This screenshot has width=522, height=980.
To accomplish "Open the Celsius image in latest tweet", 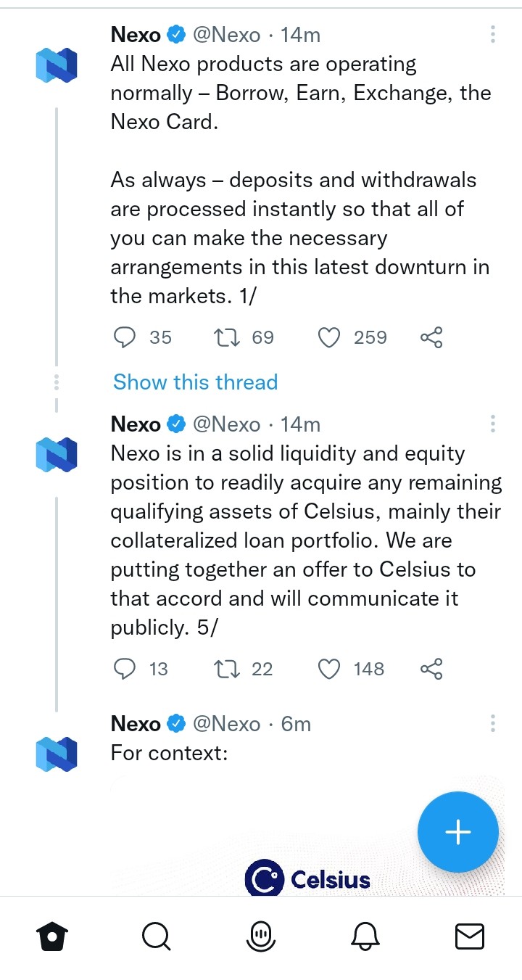I will coord(307,834).
